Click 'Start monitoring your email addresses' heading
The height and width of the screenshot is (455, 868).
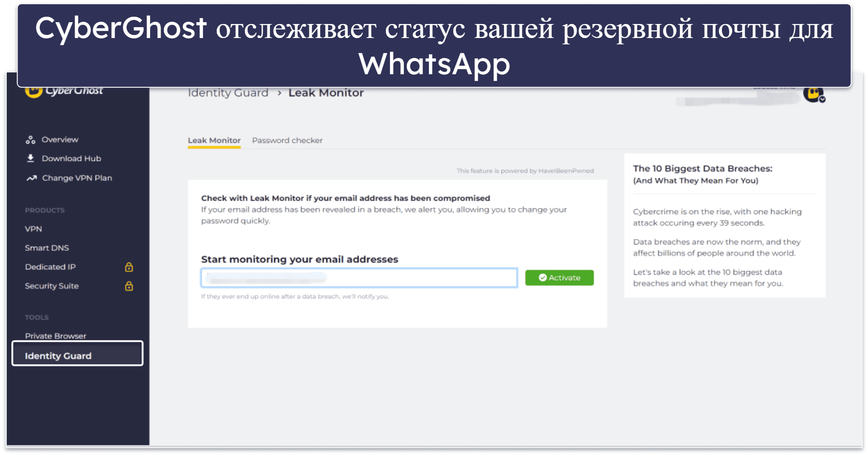(299, 259)
